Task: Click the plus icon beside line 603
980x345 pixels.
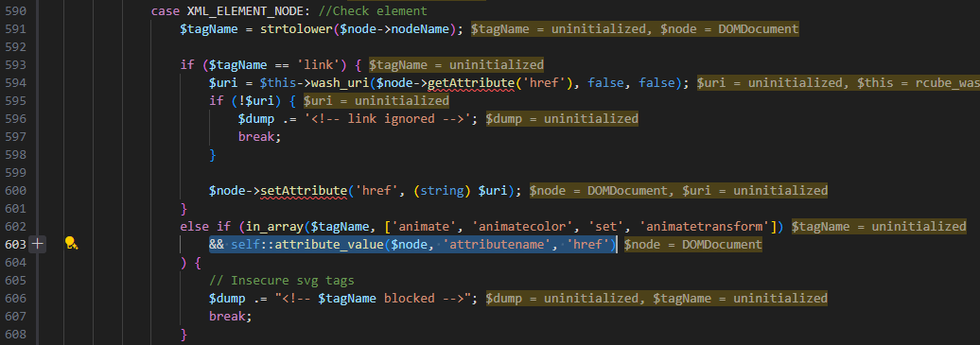Action: (x=38, y=245)
